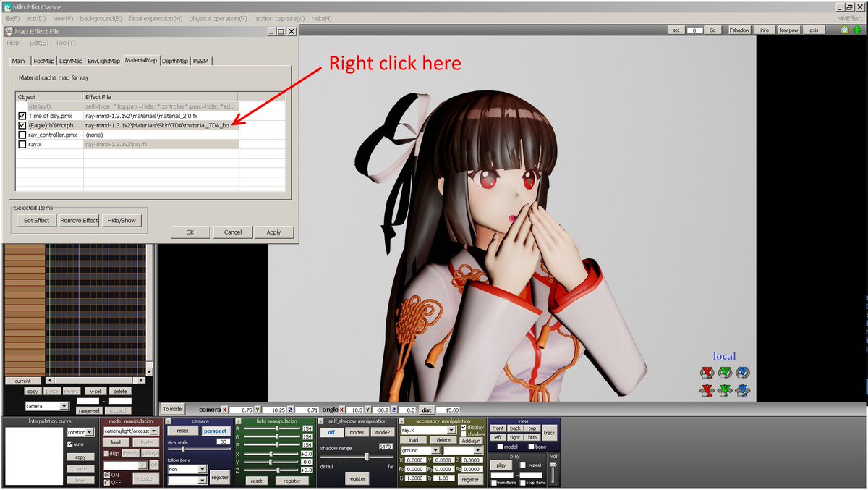This screenshot has width=868, height=490.
Task: Collapse the accessory manipulation panel minus icon
Action: pos(401,421)
